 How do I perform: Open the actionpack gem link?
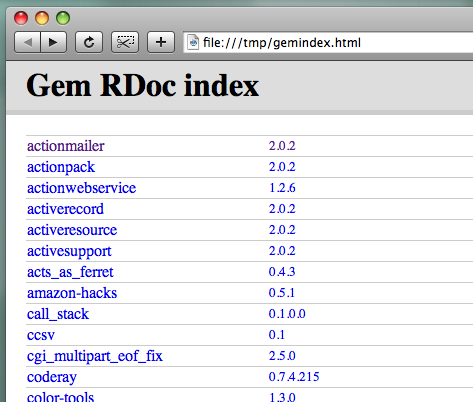(x=61, y=167)
